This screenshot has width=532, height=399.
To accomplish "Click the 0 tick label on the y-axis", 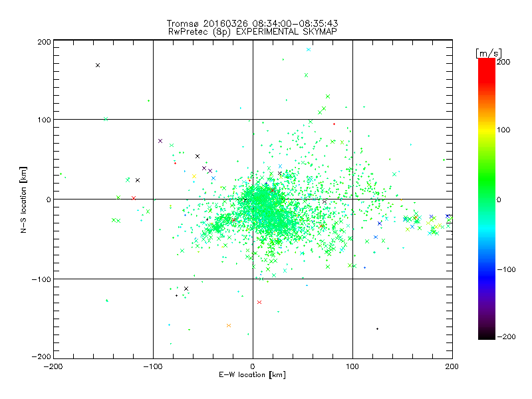I will click(x=49, y=199).
